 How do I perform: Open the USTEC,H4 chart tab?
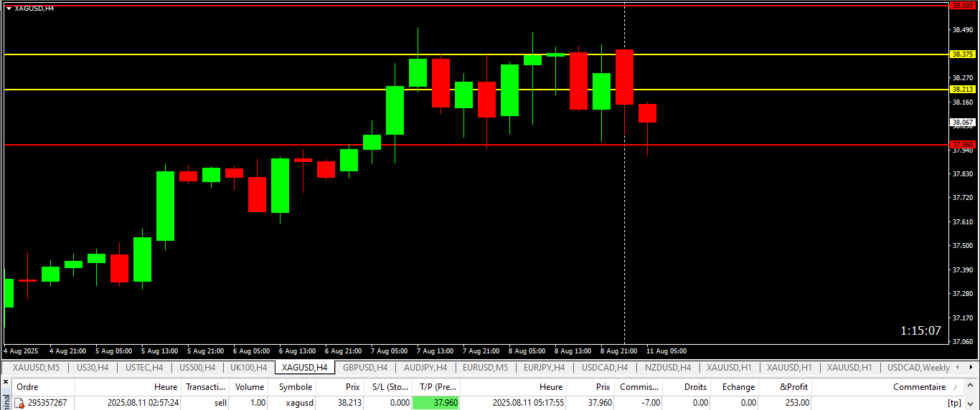tap(144, 367)
